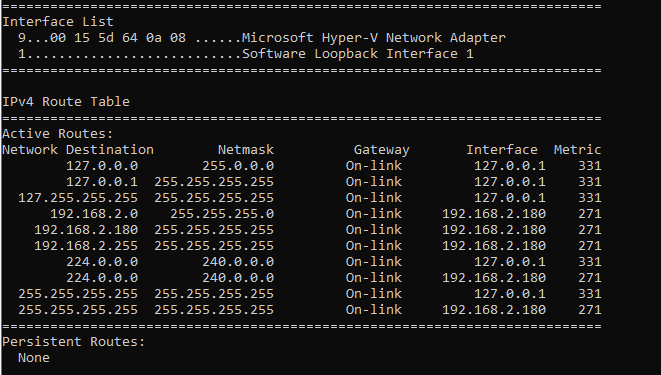Click the 'Network Destination' column header
The height and width of the screenshot is (375, 661).
tap(78, 150)
